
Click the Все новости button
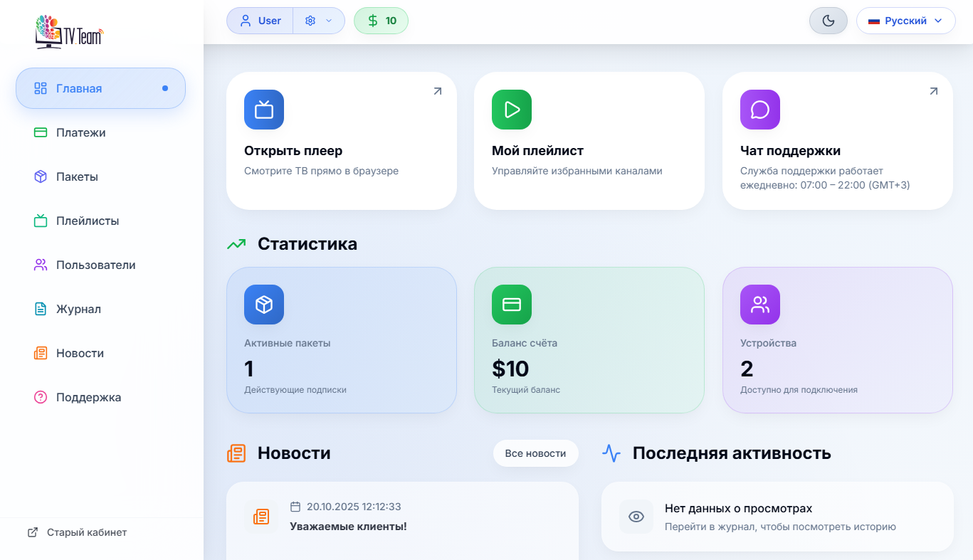coord(535,453)
